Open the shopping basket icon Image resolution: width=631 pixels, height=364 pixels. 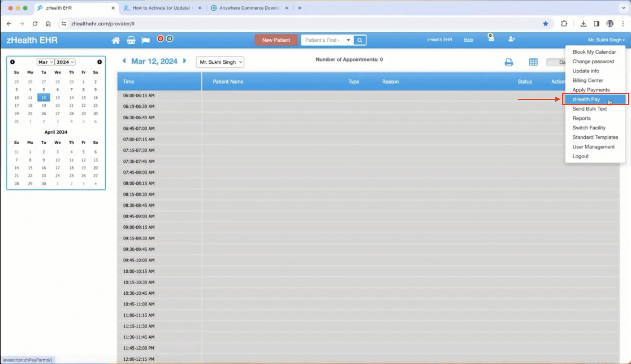(x=131, y=40)
